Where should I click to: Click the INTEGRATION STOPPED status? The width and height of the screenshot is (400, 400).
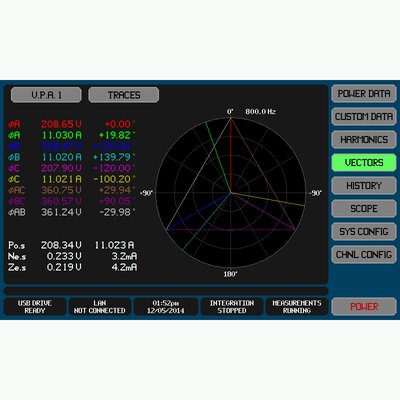232,307
